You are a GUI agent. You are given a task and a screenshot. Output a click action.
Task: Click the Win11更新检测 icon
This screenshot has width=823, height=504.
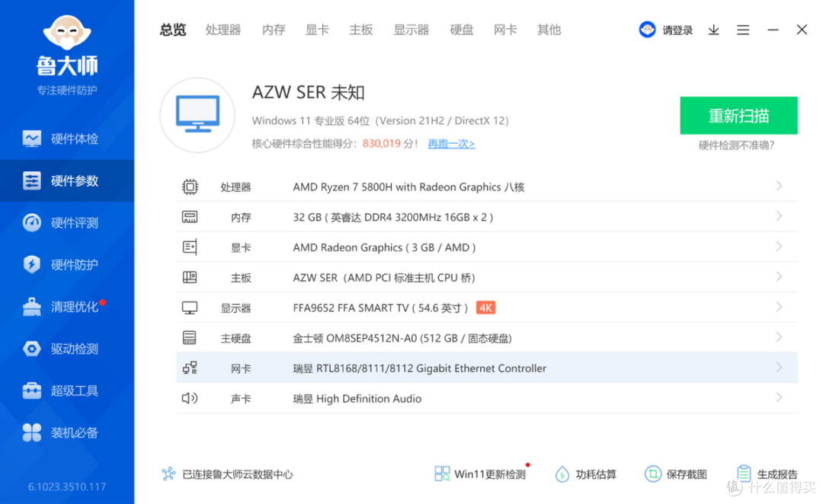coord(442,474)
